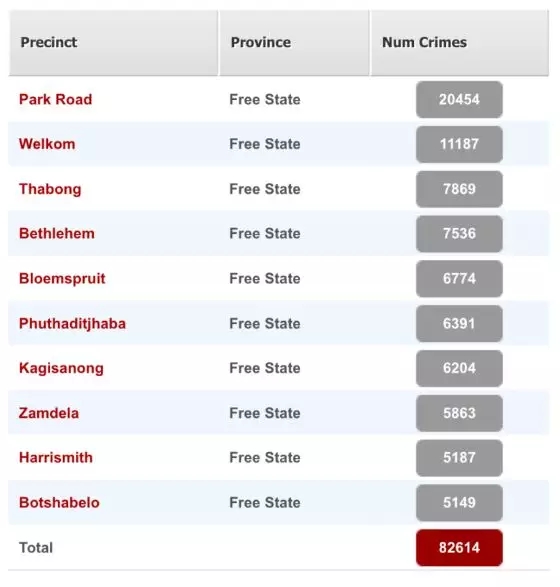This screenshot has width=560, height=587.
Task: Sort by the Province column header
Action: [294, 43]
